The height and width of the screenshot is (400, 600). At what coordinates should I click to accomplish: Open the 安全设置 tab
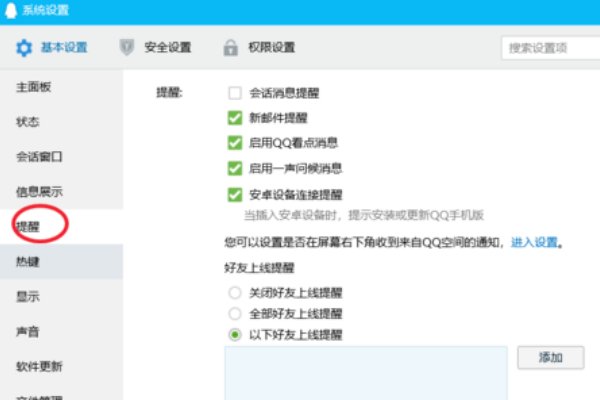coord(168,47)
